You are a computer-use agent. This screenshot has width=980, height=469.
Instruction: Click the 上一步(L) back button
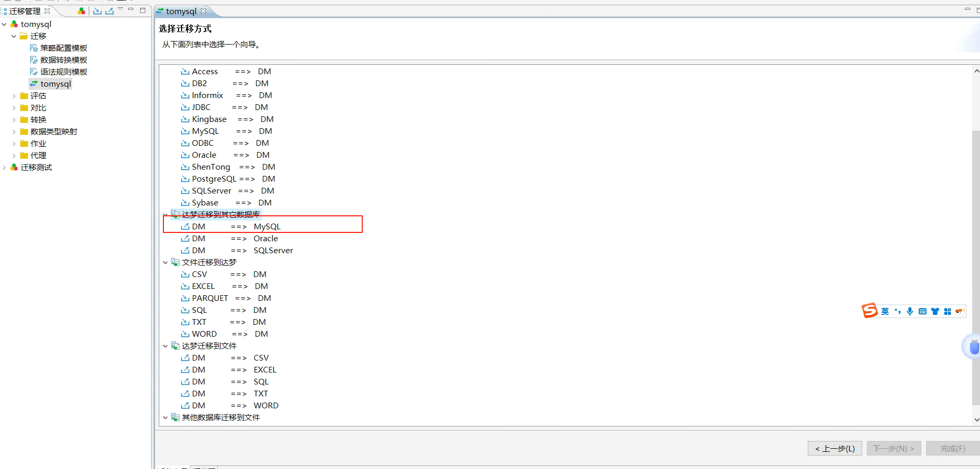pos(835,448)
